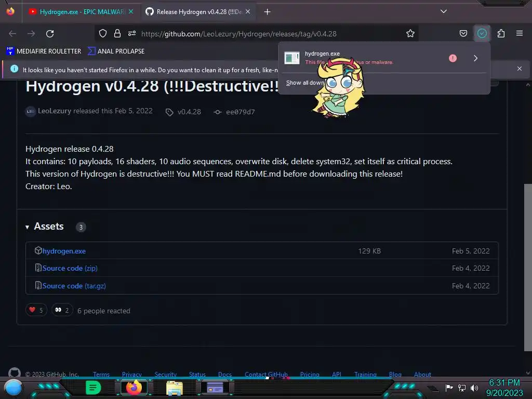
Task: Open site permissions icon in address bar
Action: 132,34
